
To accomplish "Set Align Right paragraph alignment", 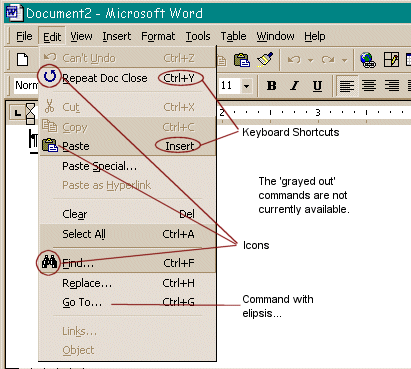I will click(x=392, y=86).
